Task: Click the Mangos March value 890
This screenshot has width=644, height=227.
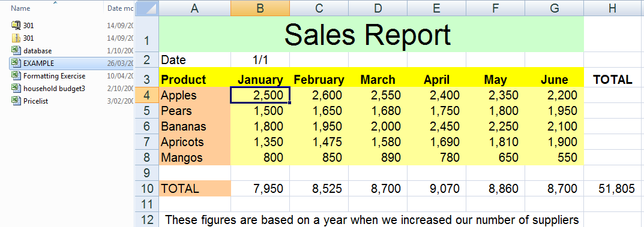Action: click(x=378, y=158)
